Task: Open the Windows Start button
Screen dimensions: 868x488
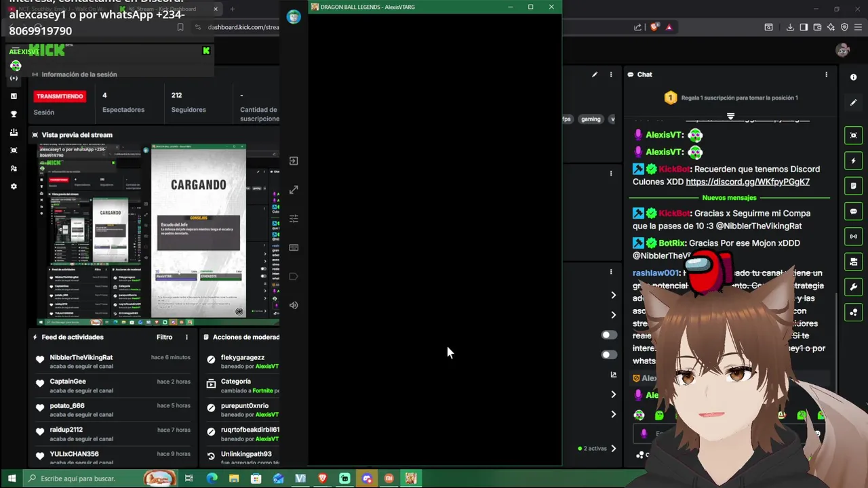Action: [11, 479]
